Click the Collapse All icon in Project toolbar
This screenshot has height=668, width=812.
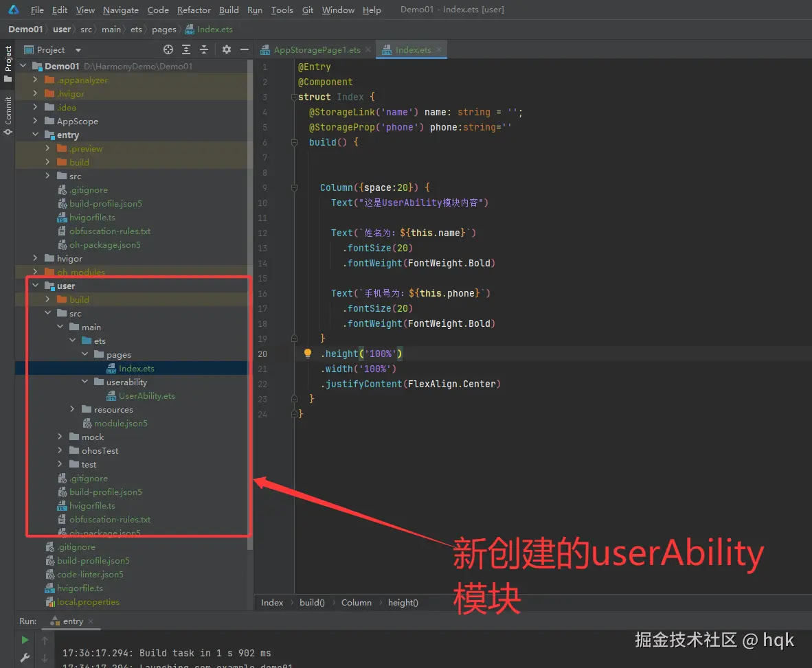coord(204,49)
